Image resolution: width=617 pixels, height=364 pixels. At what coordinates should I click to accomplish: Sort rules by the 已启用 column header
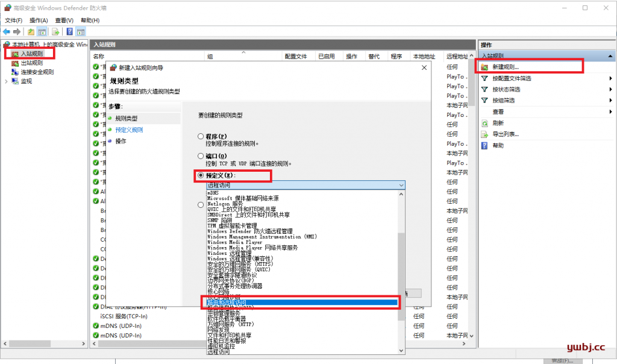(x=327, y=57)
